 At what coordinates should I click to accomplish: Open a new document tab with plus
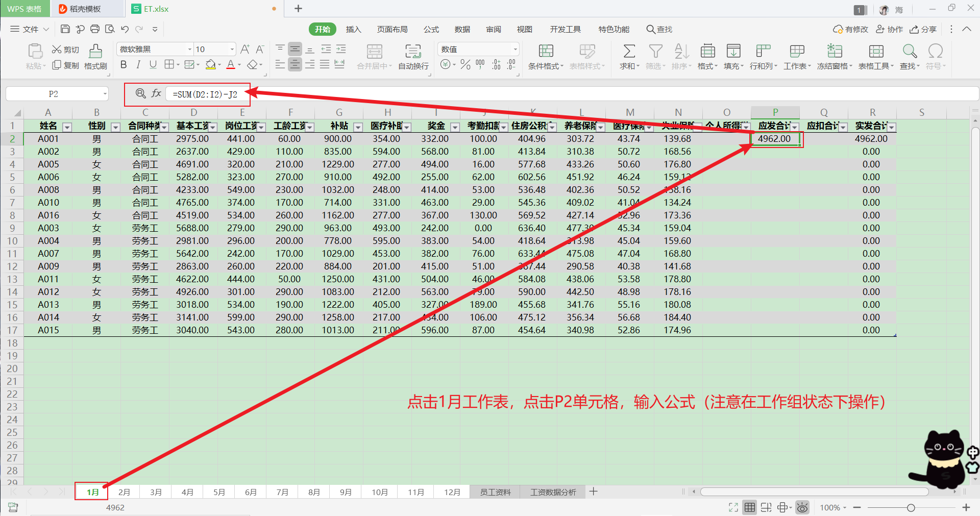tap(299, 9)
